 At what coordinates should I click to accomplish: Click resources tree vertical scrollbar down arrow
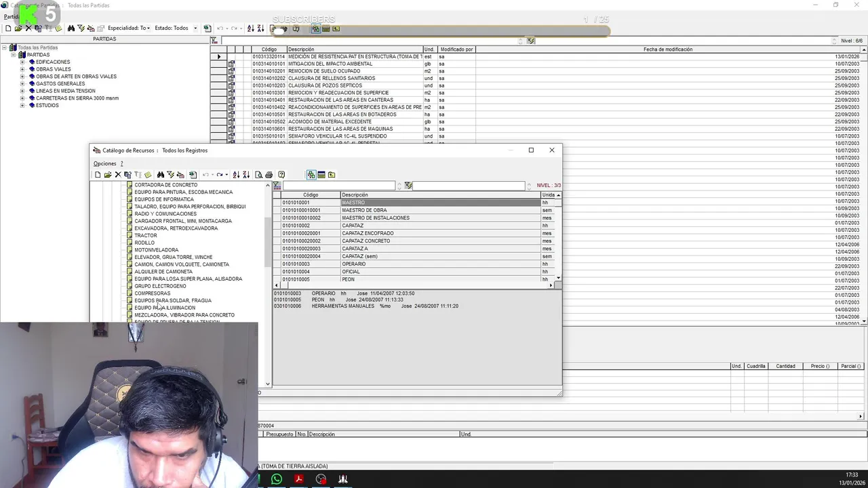coord(268,384)
